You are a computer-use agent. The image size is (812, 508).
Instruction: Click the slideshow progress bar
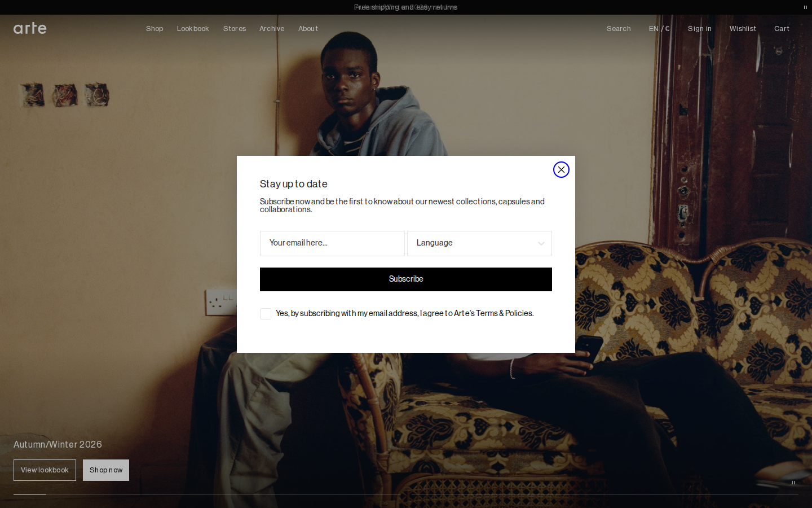(x=406, y=494)
